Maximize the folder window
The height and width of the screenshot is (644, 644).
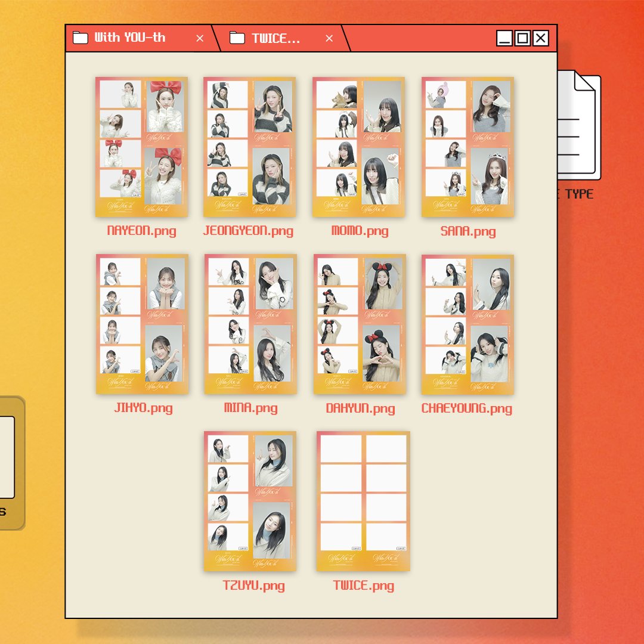[x=522, y=38]
